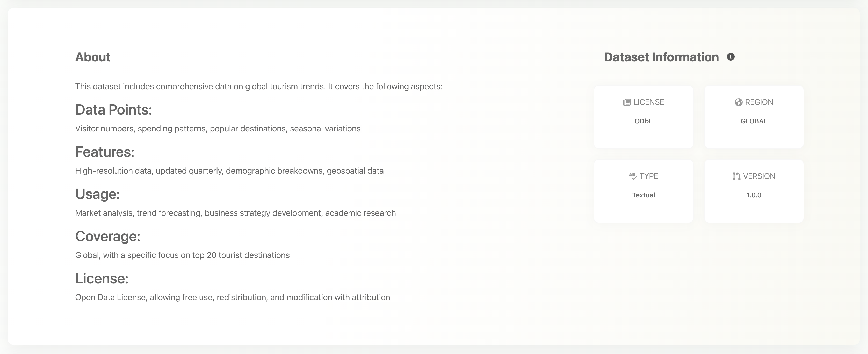Screen dimensions: 868x354
Task: Select the ODbL license value
Action: (643, 121)
